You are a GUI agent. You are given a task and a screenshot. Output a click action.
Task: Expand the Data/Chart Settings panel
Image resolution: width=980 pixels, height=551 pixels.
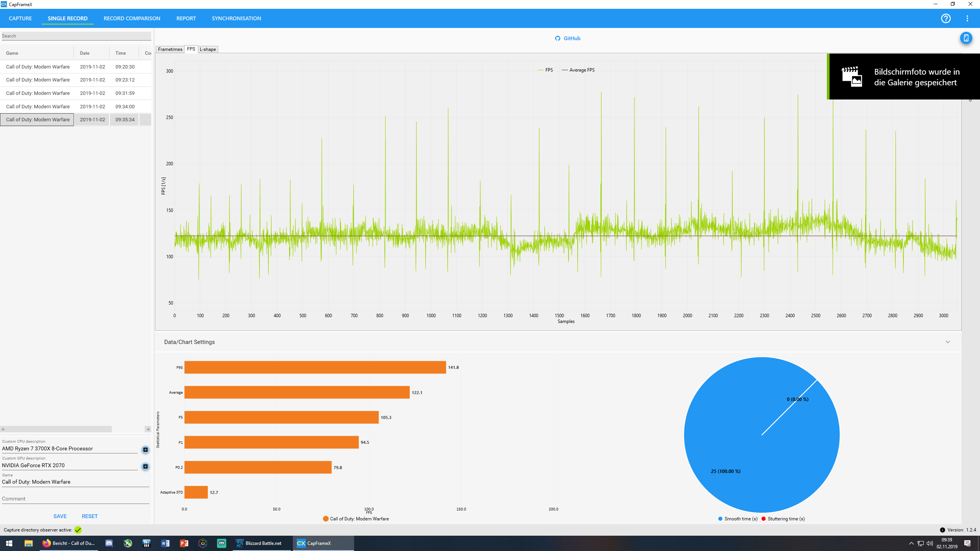947,342
